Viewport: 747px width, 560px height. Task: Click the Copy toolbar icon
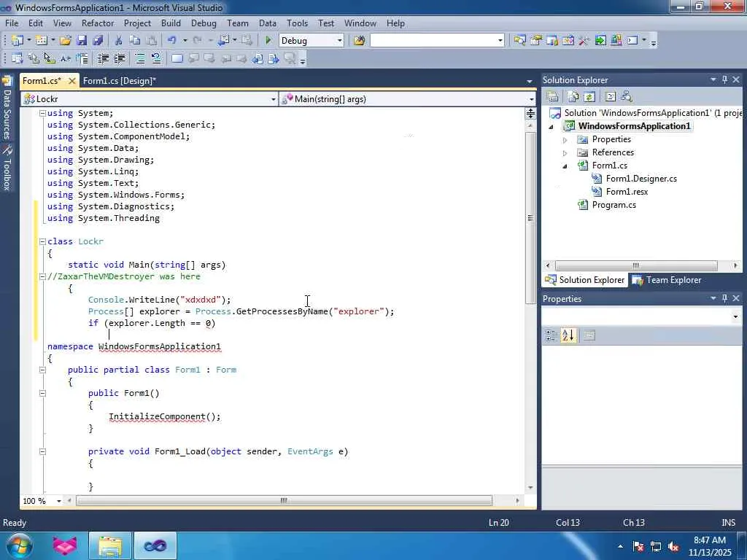pyautogui.click(x=135, y=41)
